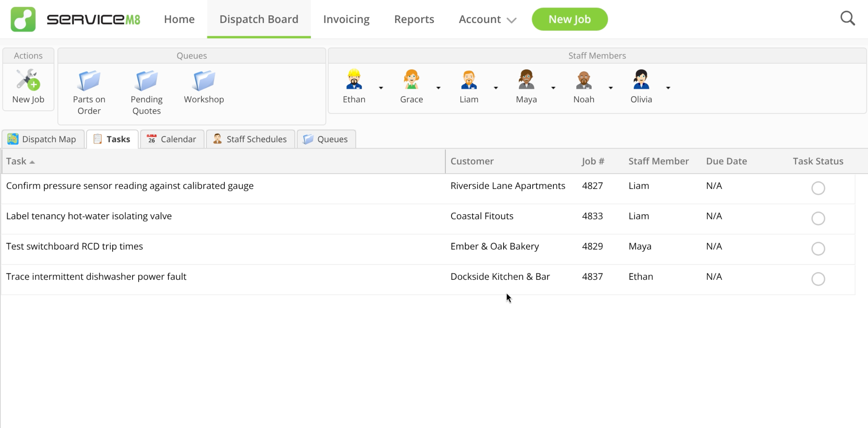Click staff cell Maya in job 4829 row
This screenshot has width=868, height=428.
[640, 247]
